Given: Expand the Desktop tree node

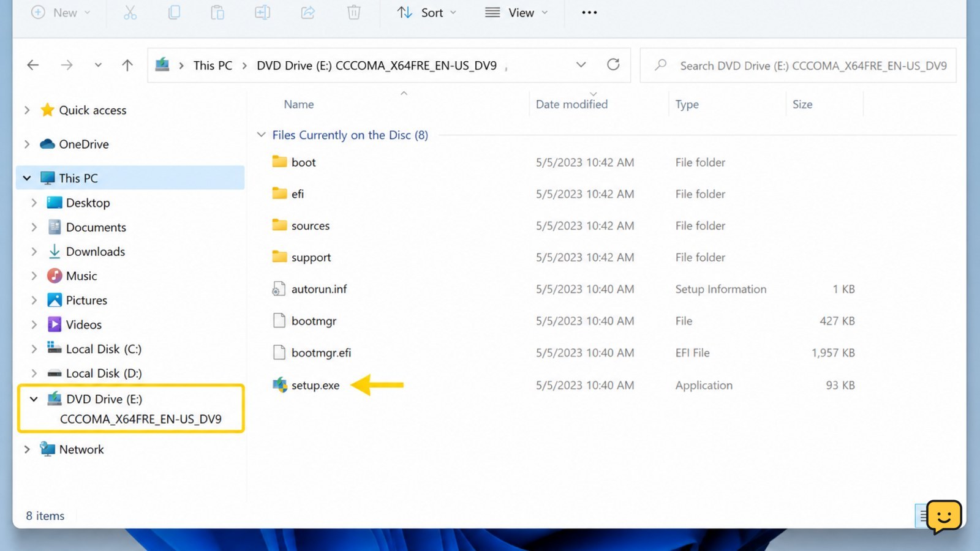Looking at the screenshot, I should [x=34, y=203].
